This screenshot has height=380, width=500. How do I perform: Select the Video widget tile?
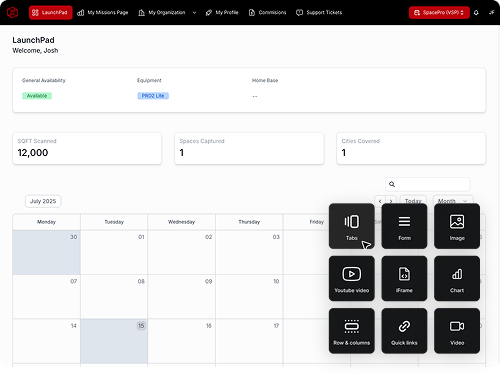coord(457,331)
